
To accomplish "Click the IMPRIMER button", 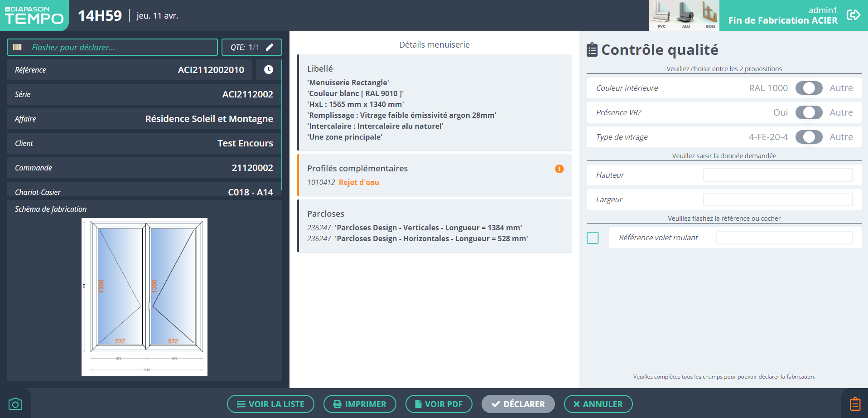I will (x=360, y=404).
